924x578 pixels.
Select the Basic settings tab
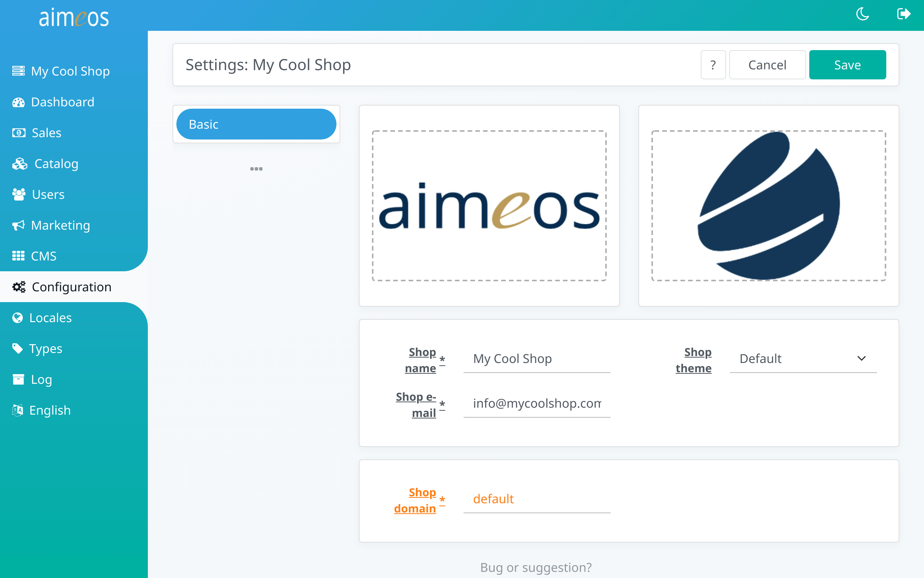click(x=256, y=124)
